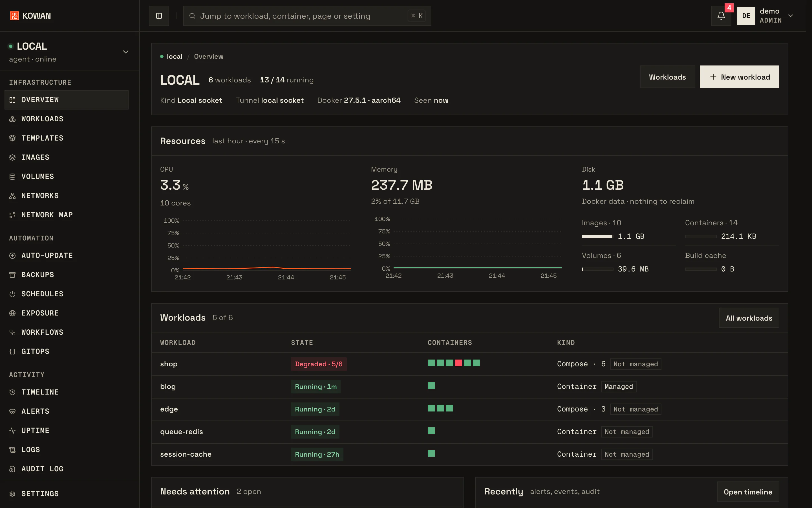Click the Volumes 39.6 MB usage bar
Screen dimensions: 812x508
[x=597, y=269]
